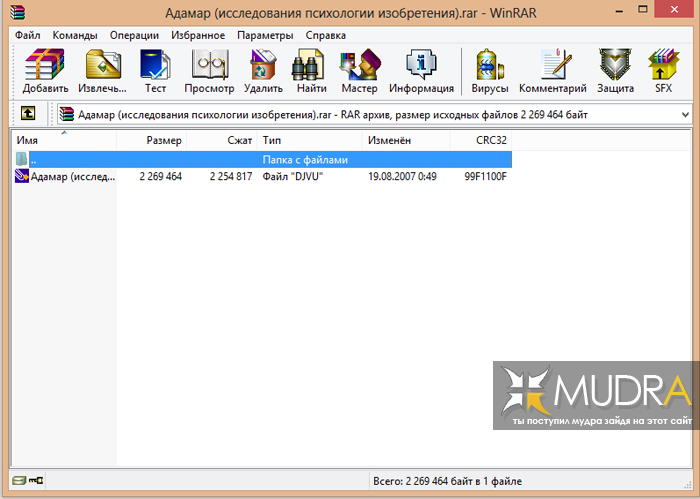Click the Найти (Find) binoculars icon
The image size is (700, 499).
(x=308, y=65)
